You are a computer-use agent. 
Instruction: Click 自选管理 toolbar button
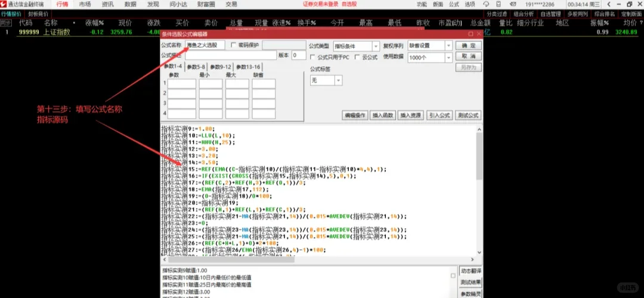coord(550,14)
